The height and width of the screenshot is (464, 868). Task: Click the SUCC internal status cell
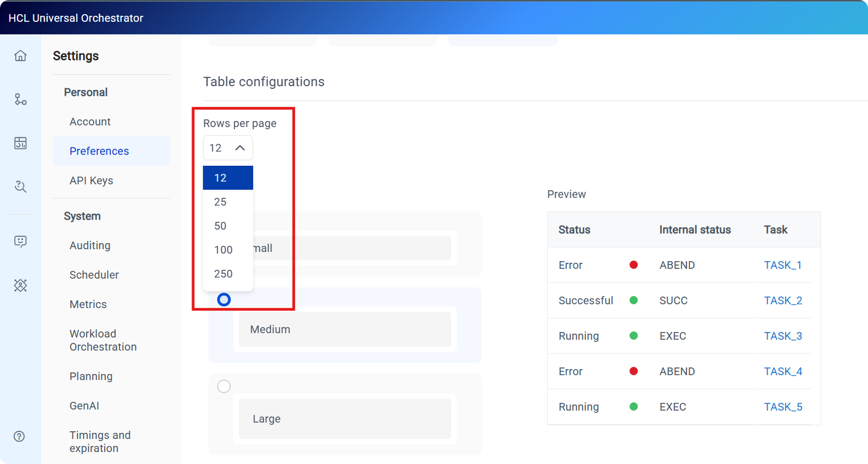point(673,300)
